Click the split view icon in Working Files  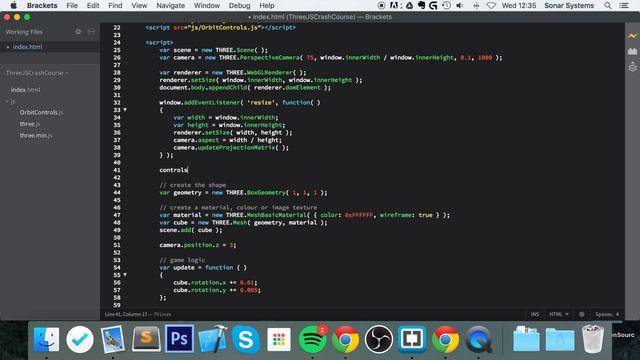(91, 31)
